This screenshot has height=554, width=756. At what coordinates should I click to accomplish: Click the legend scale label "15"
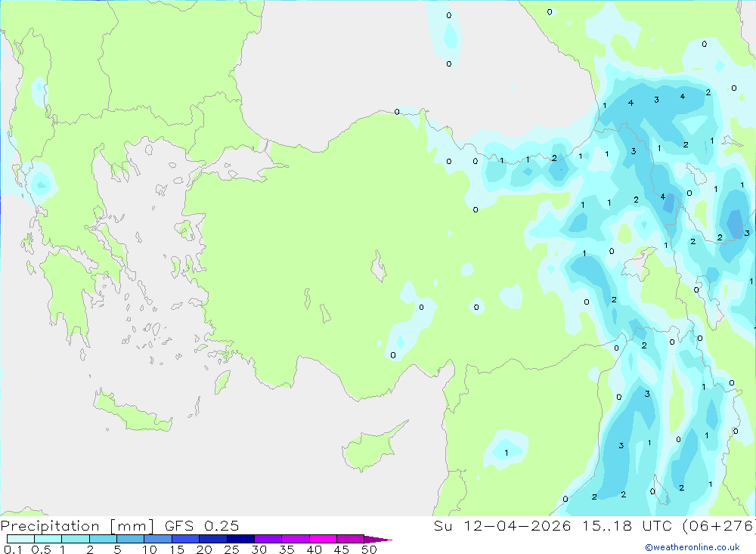click(177, 549)
